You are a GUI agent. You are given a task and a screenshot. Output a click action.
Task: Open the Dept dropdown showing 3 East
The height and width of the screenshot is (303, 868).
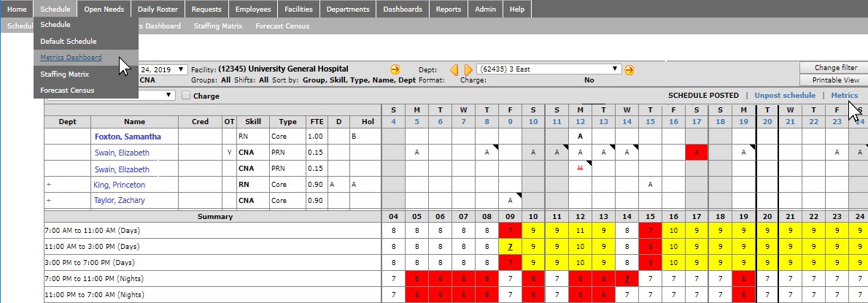tap(549, 69)
